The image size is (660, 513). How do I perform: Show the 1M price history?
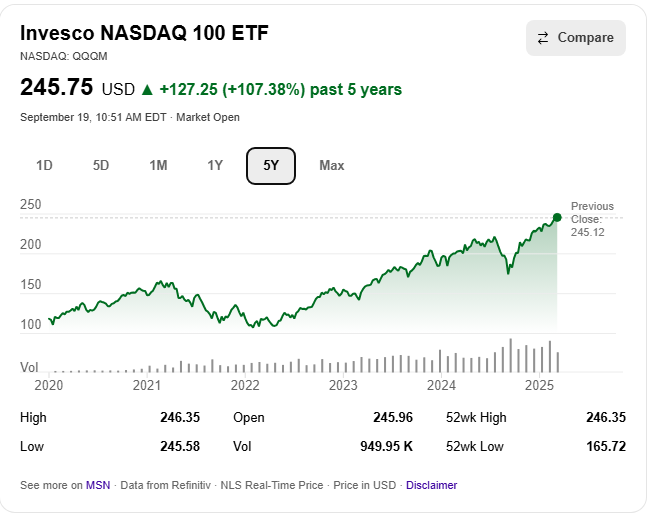tap(158, 165)
